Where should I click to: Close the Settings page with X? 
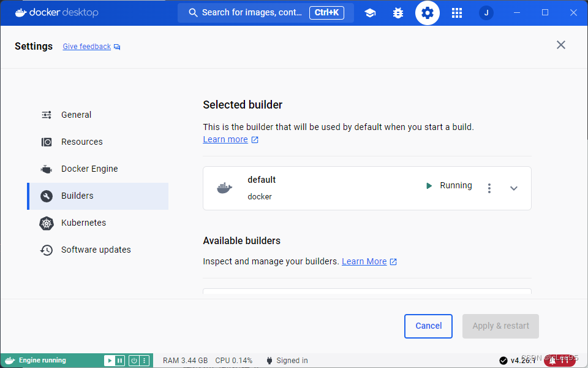560,45
